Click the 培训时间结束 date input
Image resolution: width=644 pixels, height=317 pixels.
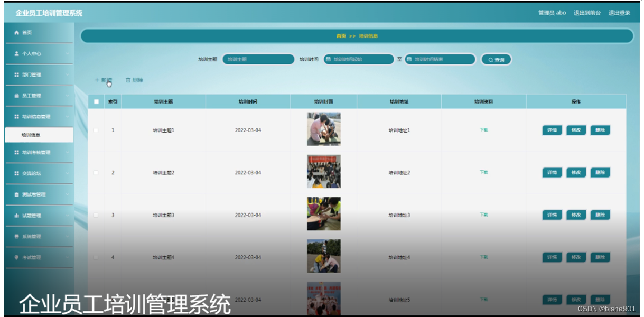tap(440, 60)
